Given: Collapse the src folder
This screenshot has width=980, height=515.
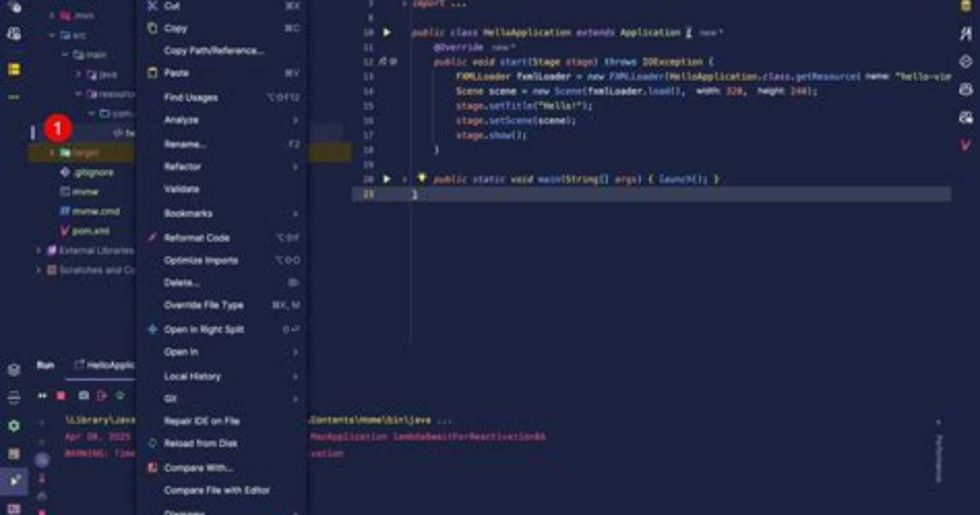Looking at the screenshot, I should (x=52, y=35).
